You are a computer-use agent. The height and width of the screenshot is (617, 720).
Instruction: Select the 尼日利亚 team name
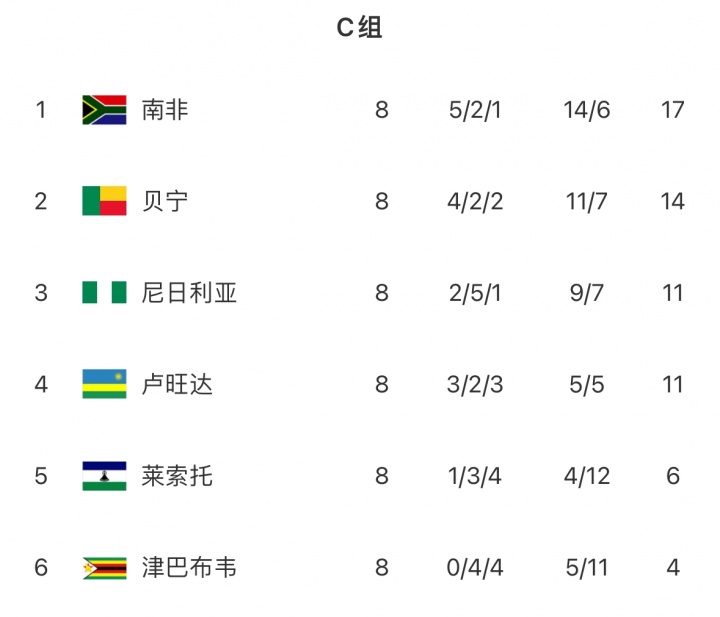click(189, 293)
